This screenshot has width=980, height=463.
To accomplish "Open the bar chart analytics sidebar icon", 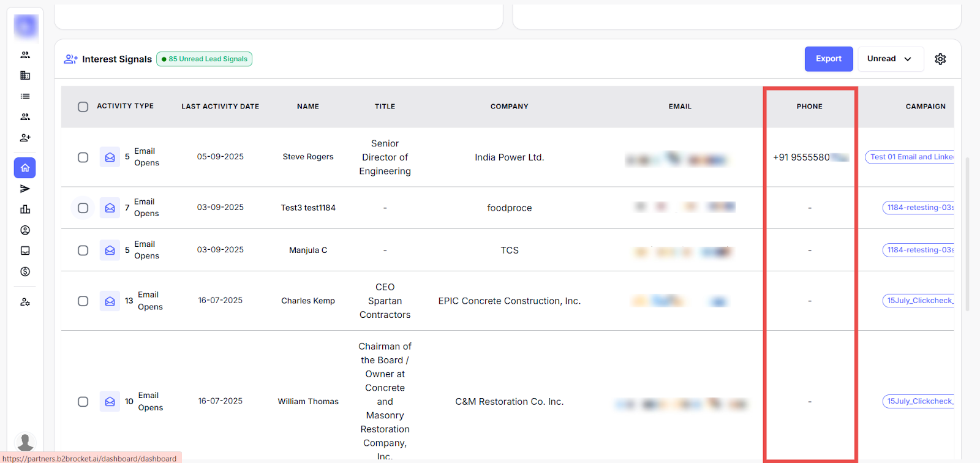I will coord(25,209).
